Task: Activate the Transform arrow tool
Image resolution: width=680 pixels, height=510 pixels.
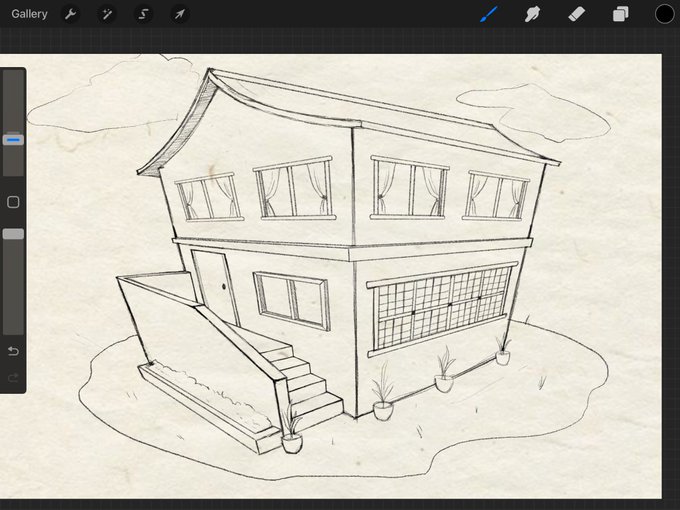Action: [179, 14]
